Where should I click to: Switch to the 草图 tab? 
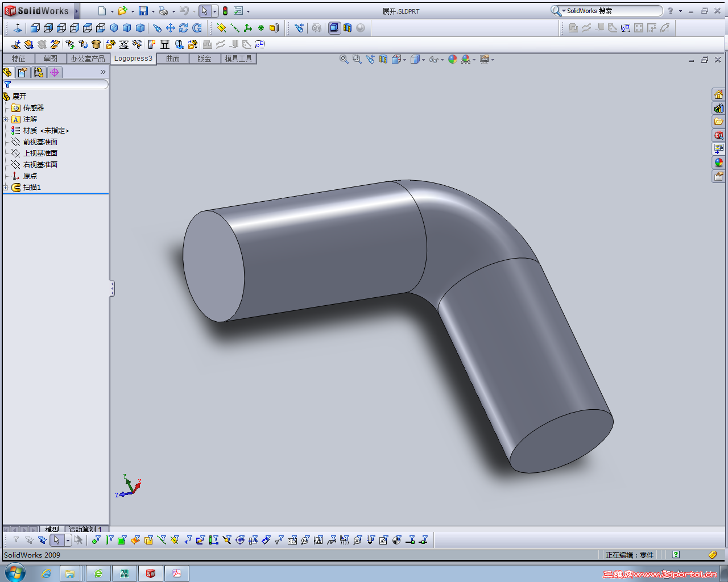pyautogui.click(x=51, y=59)
